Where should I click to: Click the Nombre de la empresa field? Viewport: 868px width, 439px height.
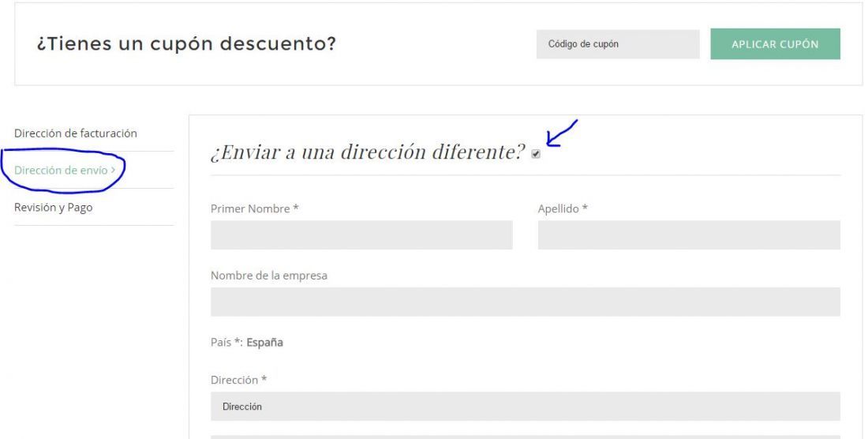point(525,302)
